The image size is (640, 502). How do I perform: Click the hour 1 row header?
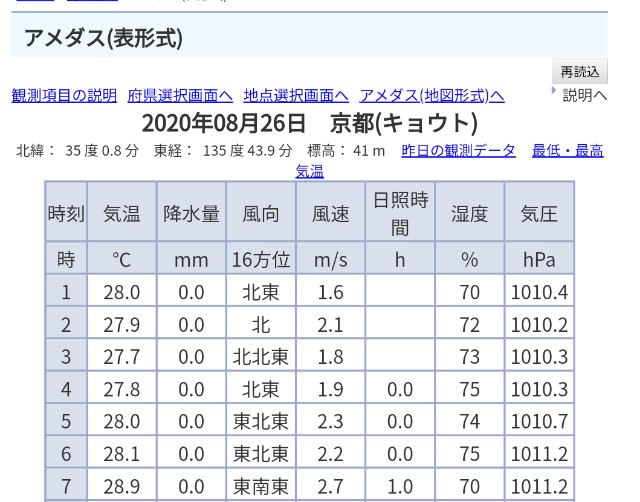(66, 291)
